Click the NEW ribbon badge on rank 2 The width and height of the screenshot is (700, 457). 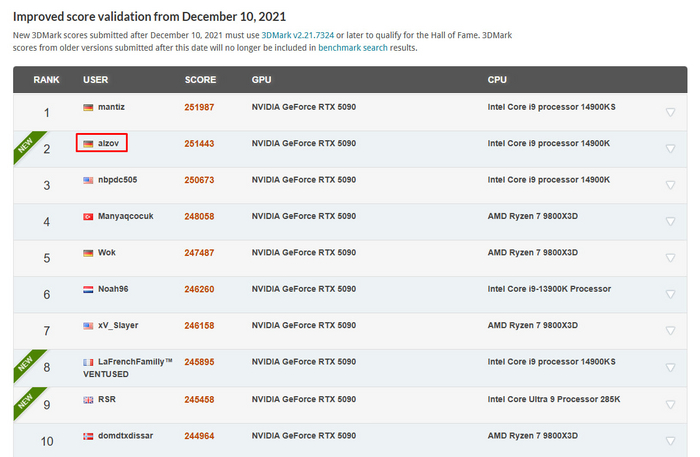tap(25, 145)
